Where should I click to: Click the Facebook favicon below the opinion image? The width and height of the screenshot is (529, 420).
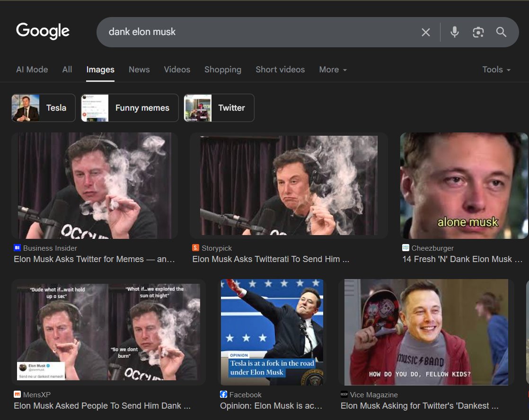(x=223, y=394)
